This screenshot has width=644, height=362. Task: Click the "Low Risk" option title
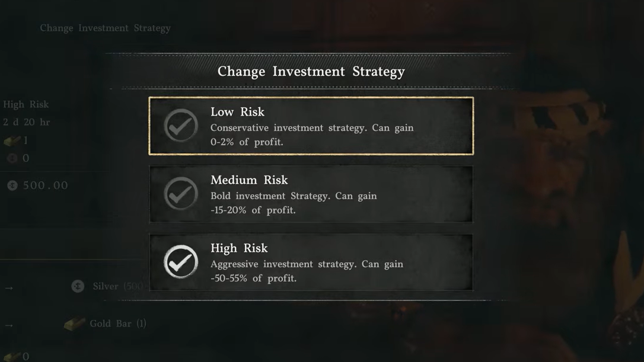tap(237, 112)
